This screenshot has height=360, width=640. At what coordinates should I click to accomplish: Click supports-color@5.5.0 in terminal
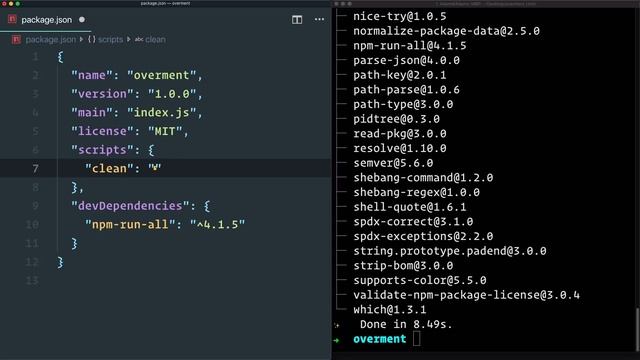420,280
